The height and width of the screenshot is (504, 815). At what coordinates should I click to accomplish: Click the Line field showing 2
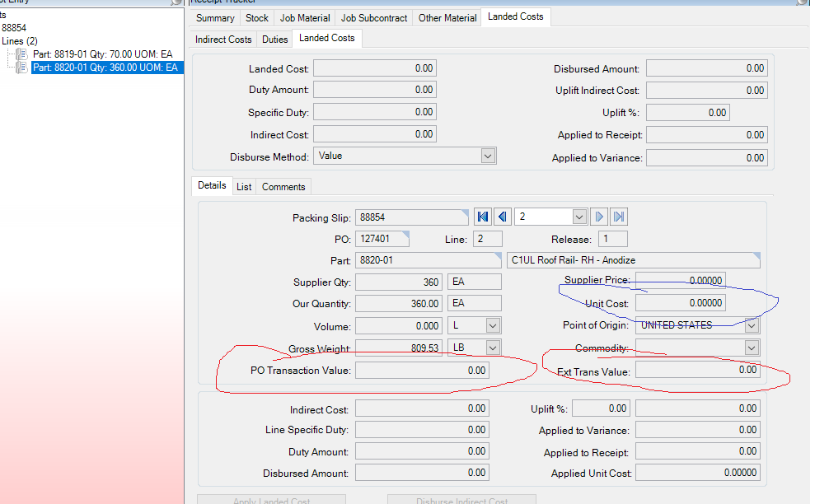[488, 239]
